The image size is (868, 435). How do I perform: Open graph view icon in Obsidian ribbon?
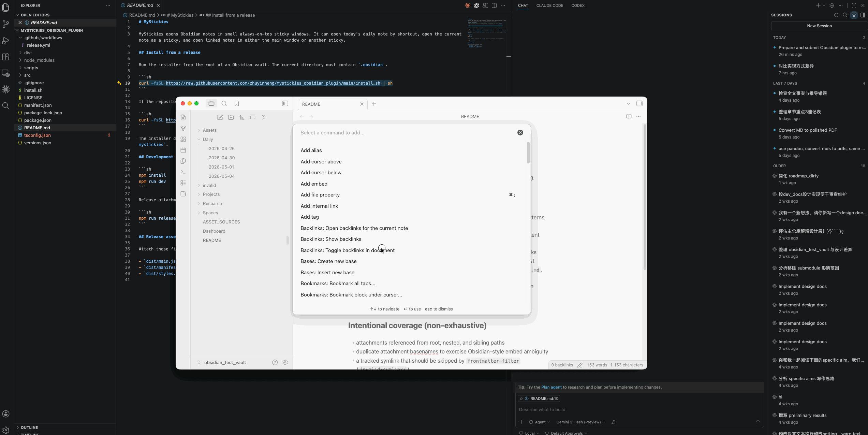[x=183, y=128]
